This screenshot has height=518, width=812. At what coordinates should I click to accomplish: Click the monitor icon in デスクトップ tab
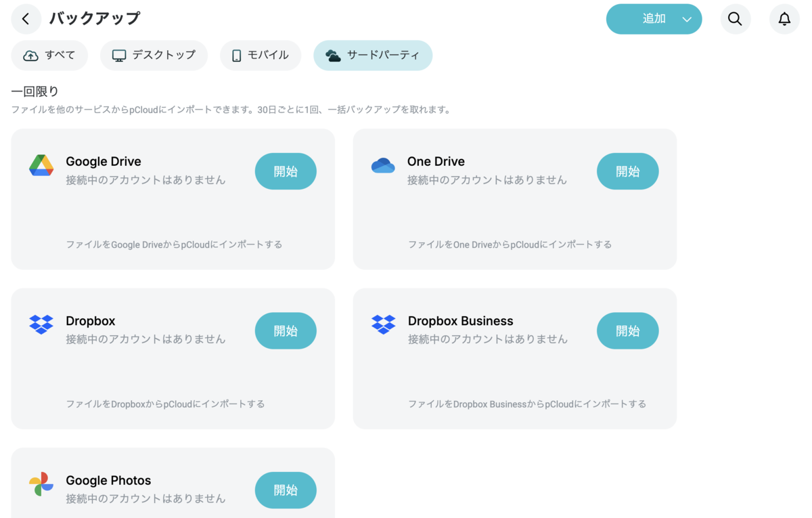[119, 56]
